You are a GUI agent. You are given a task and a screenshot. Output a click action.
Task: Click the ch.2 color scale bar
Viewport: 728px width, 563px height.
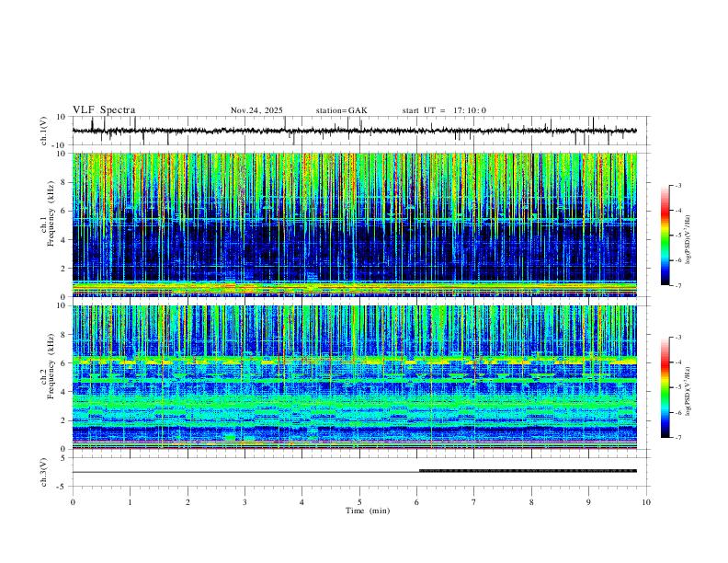pyautogui.click(x=665, y=387)
